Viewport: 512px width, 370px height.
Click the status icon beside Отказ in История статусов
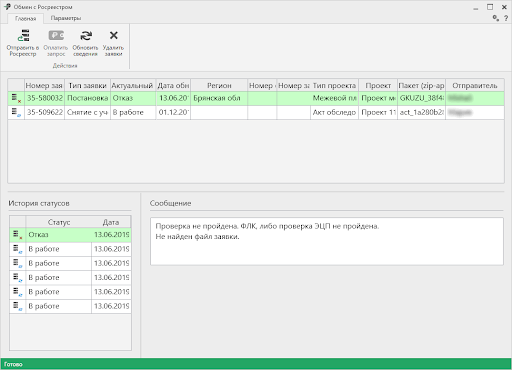(x=18, y=235)
